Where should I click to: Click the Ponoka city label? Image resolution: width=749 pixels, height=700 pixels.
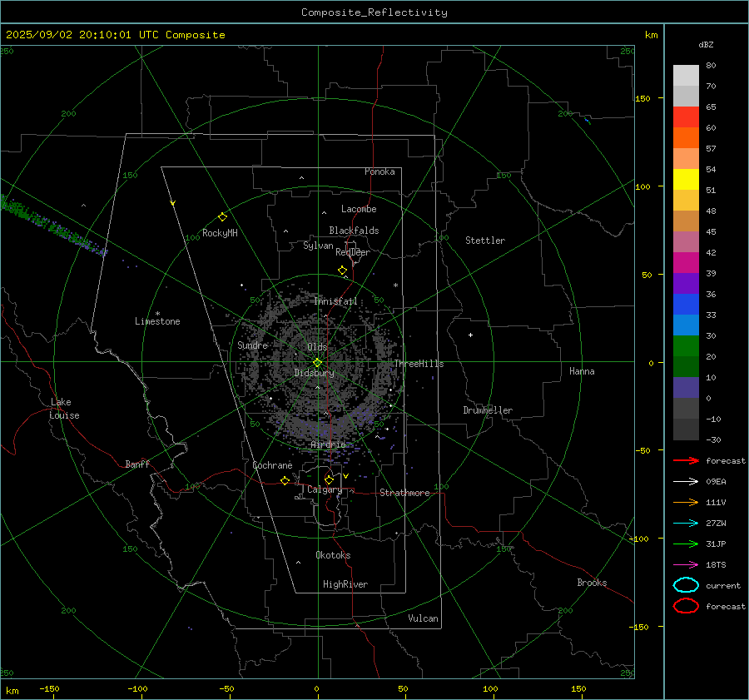(379, 171)
